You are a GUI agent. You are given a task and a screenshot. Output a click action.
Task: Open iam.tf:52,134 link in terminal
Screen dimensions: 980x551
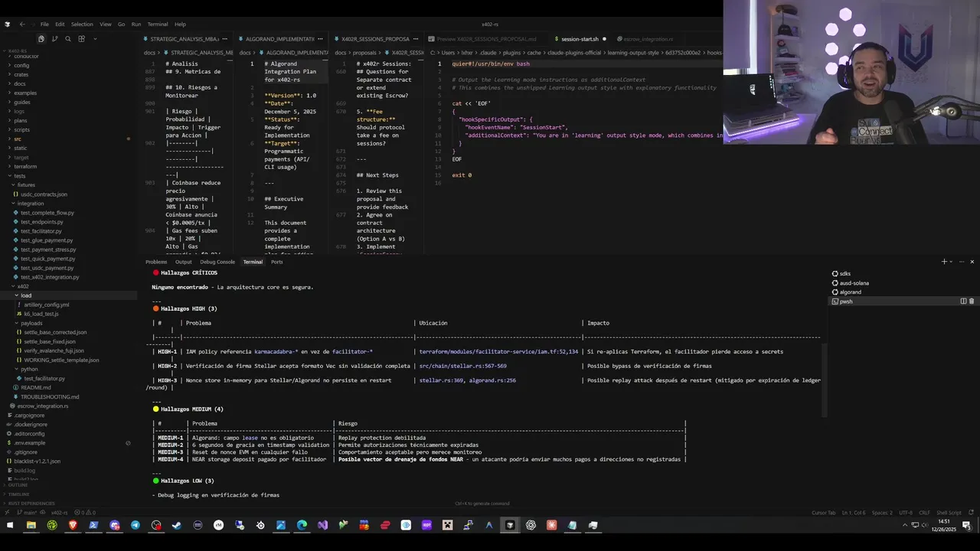498,351
